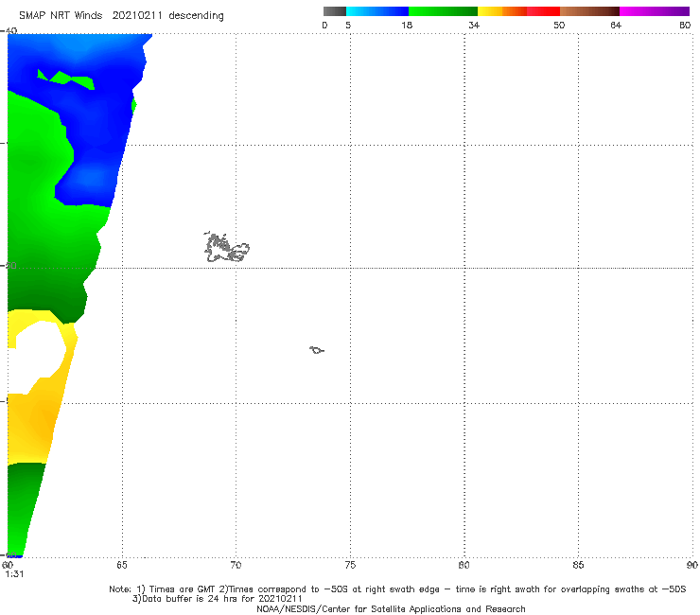
Task: Click the longitude label '75'
Action: [350, 565]
